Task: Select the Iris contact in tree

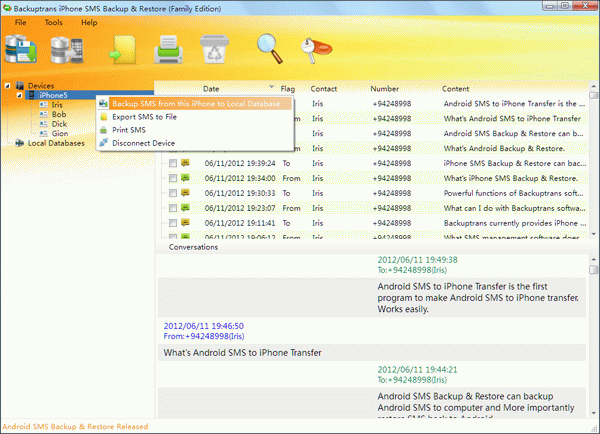Action: point(57,104)
